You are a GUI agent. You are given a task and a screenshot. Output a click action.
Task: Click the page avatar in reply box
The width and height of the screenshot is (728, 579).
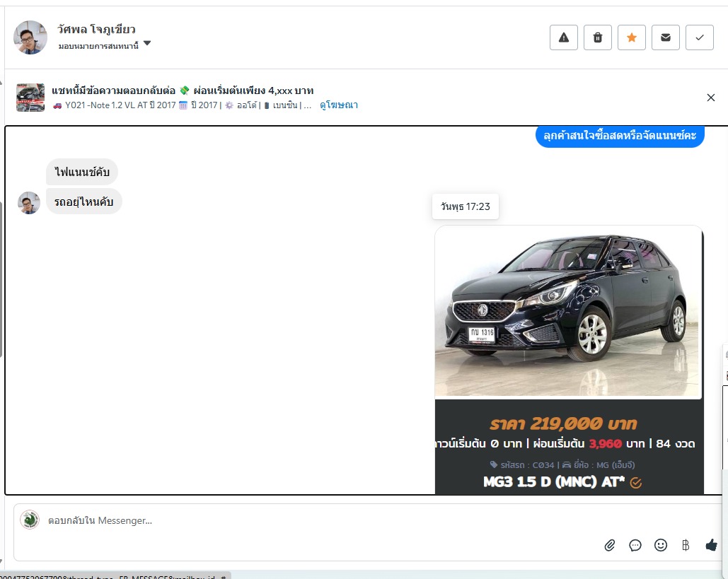click(x=30, y=520)
